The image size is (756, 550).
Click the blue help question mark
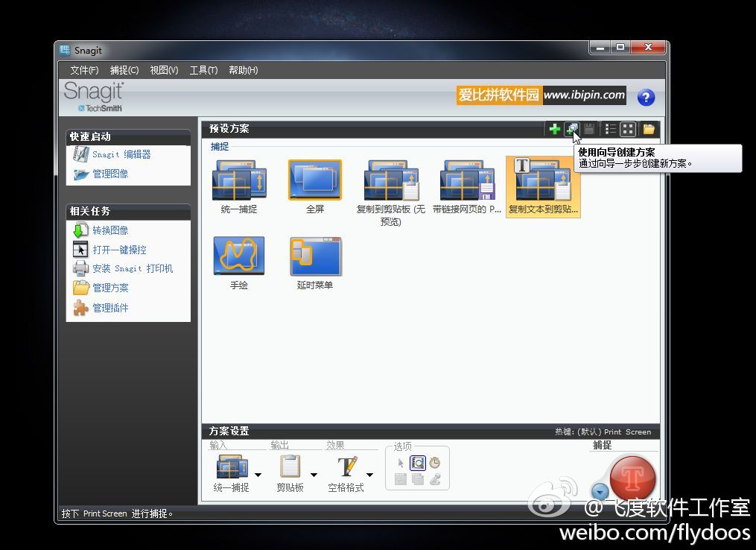coord(646,97)
